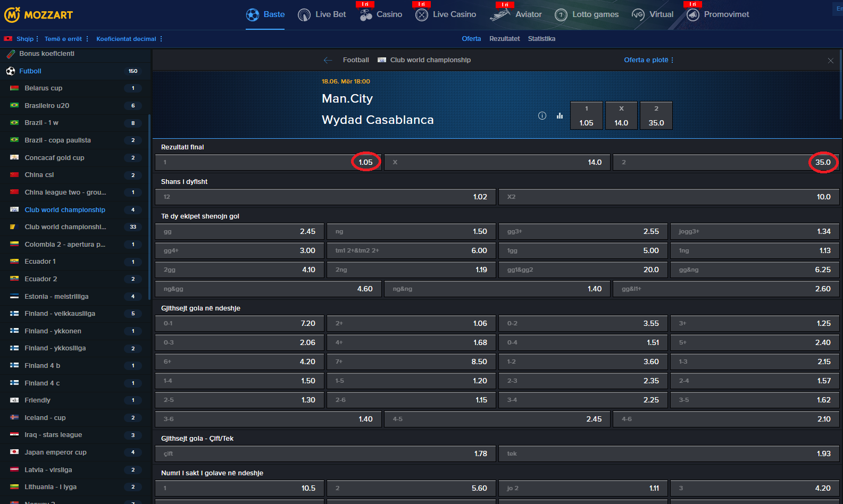Open Club world championship with 33 matches
Image resolution: width=843 pixels, height=504 pixels.
(76, 227)
